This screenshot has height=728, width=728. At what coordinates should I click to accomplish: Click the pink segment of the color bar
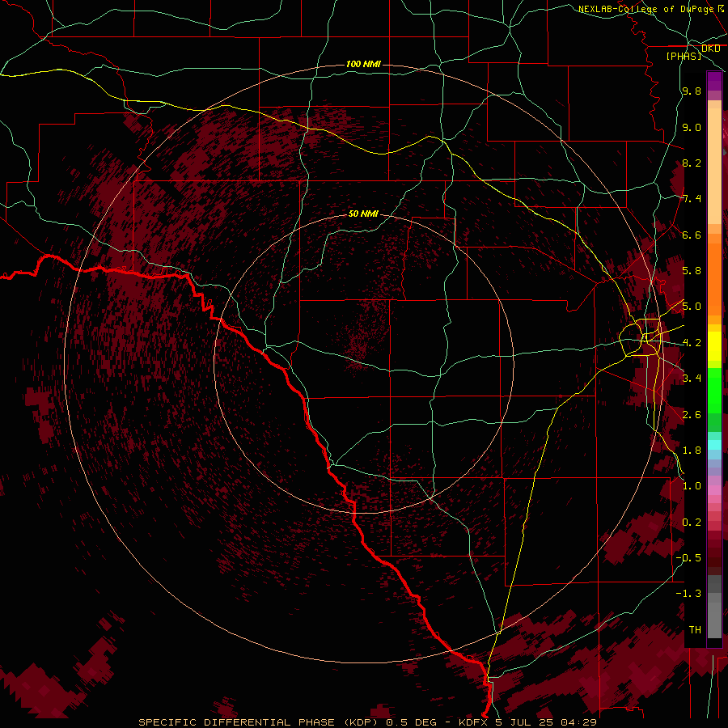[714, 490]
